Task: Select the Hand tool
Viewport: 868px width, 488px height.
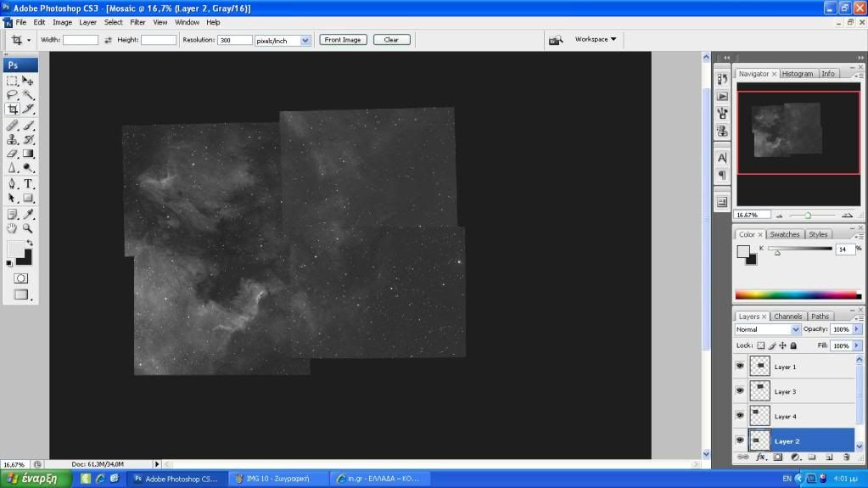Action: [x=13, y=228]
